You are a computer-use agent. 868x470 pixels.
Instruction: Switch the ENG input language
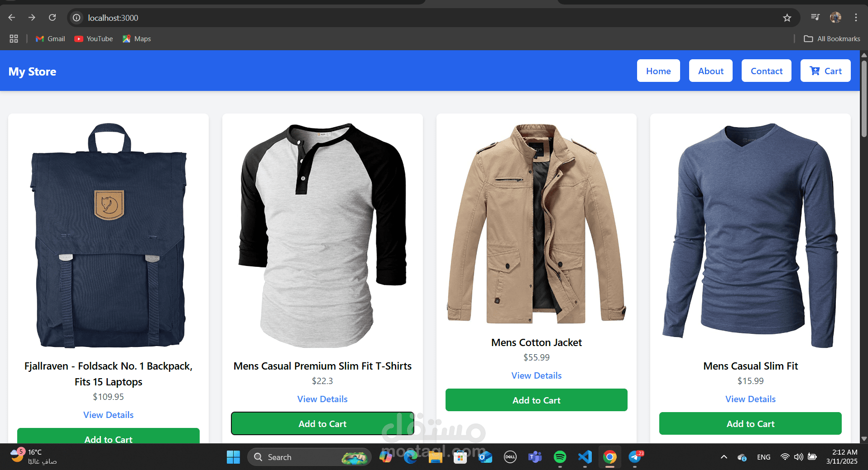pyautogui.click(x=763, y=457)
